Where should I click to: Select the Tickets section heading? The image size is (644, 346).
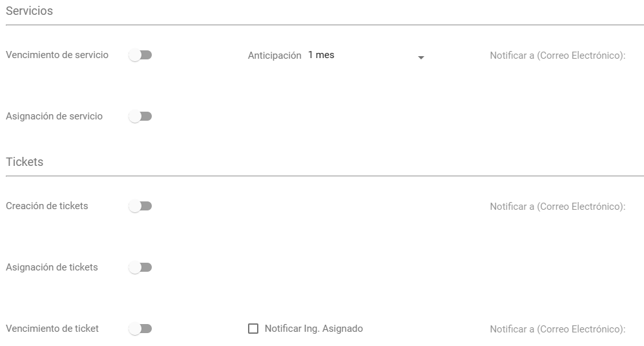pyautogui.click(x=25, y=162)
